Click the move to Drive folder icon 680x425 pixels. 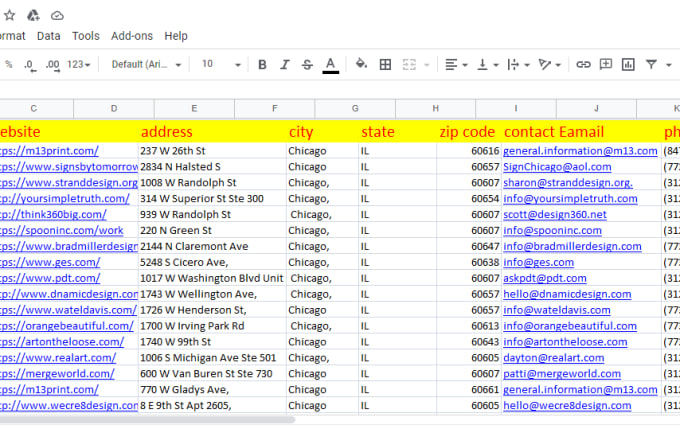click(x=33, y=16)
